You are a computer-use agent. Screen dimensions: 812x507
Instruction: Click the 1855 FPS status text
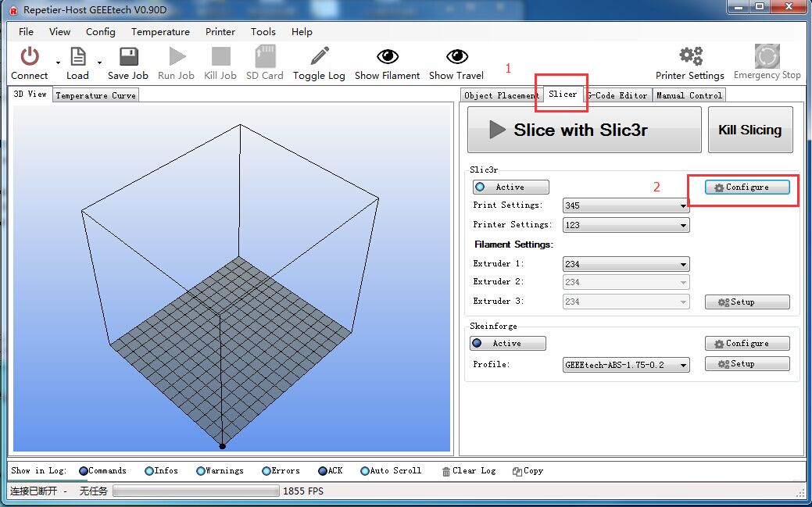(303, 491)
